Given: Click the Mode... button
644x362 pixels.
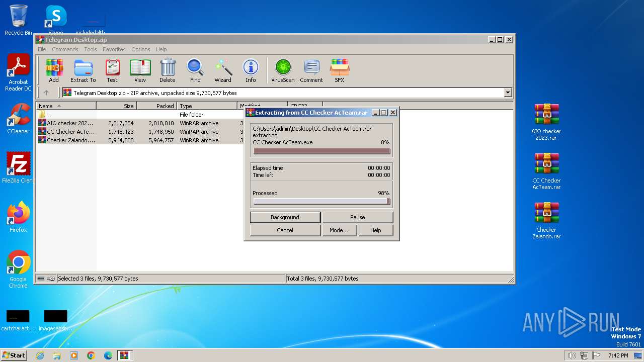Looking at the screenshot, I should point(339,230).
